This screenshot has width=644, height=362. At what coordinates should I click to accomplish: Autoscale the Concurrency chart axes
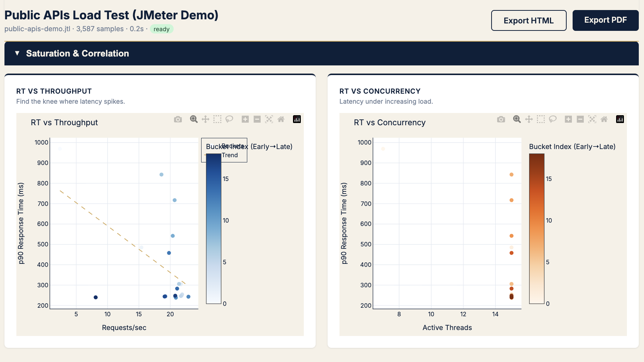[592, 119]
